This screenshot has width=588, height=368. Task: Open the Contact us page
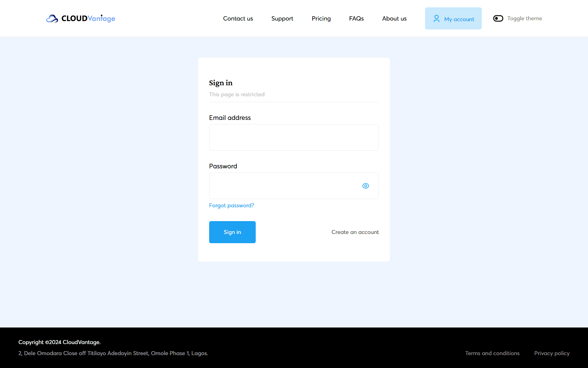point(238,18)
